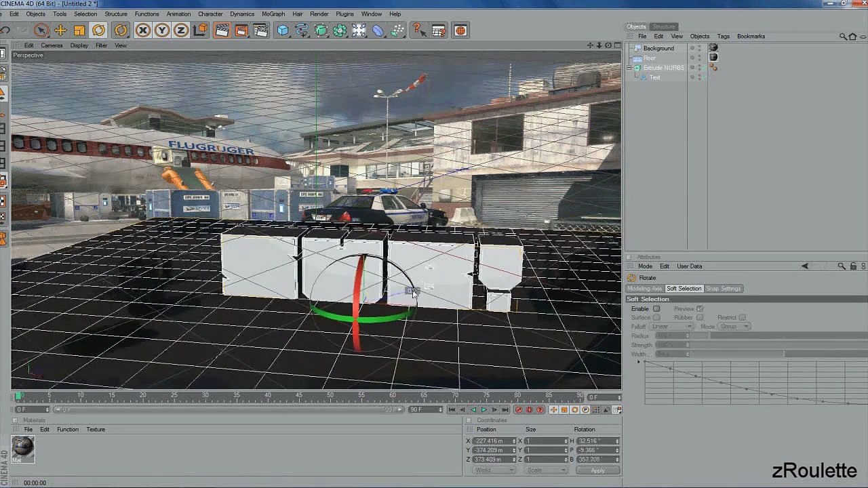868x488 pixels.
Task: Toggle the Z axis lock
Action: (180, 30)
